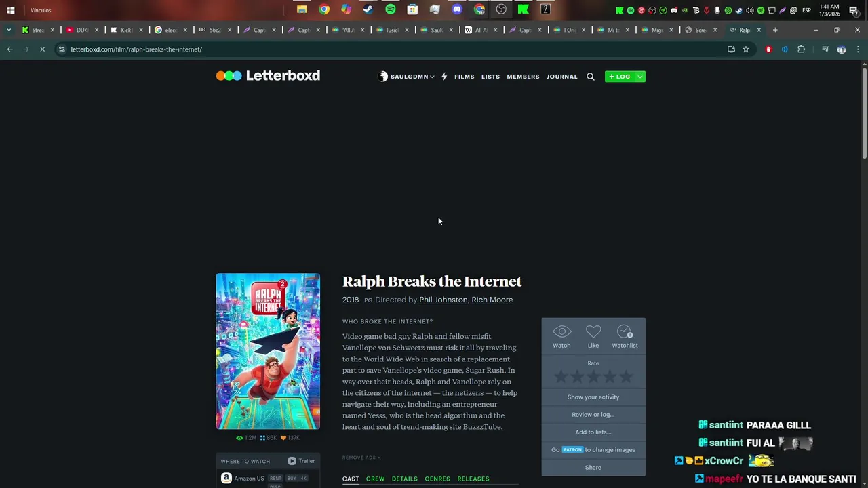Open the Chrome tab search chevron

pyautogui.click(x=9, y=30)
